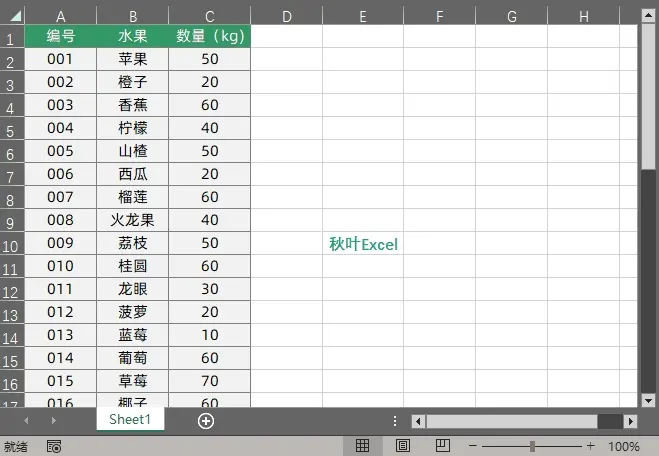Switch to Page Break Preview icon
This screenshot has height=456, width=659.
click(x=443, y=446)
